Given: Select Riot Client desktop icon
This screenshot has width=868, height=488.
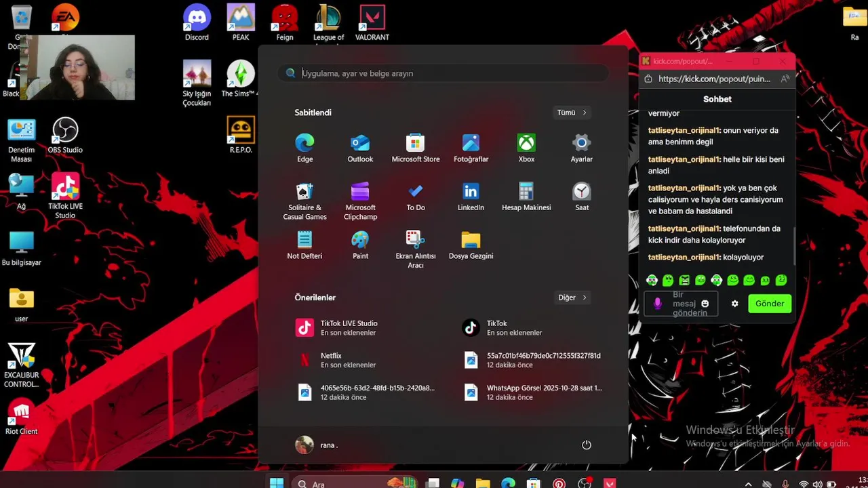Looking at the screenshot, I should pos(21,416).
